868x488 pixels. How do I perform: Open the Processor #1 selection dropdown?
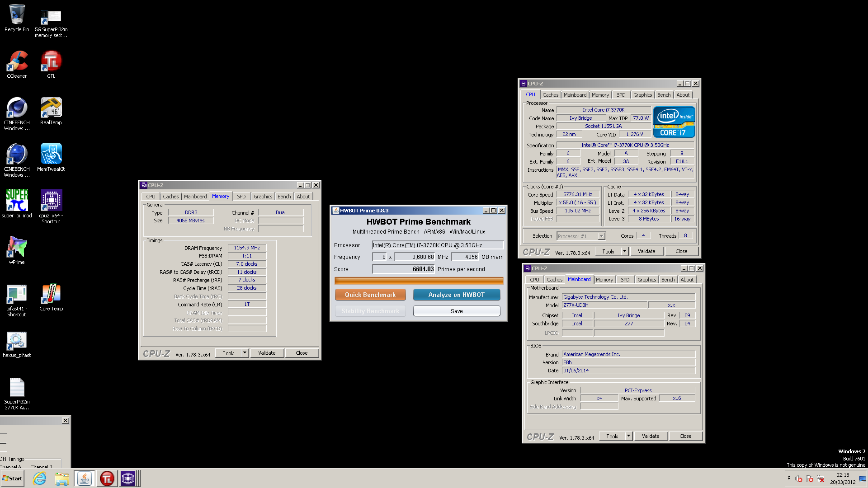(580, 236)
